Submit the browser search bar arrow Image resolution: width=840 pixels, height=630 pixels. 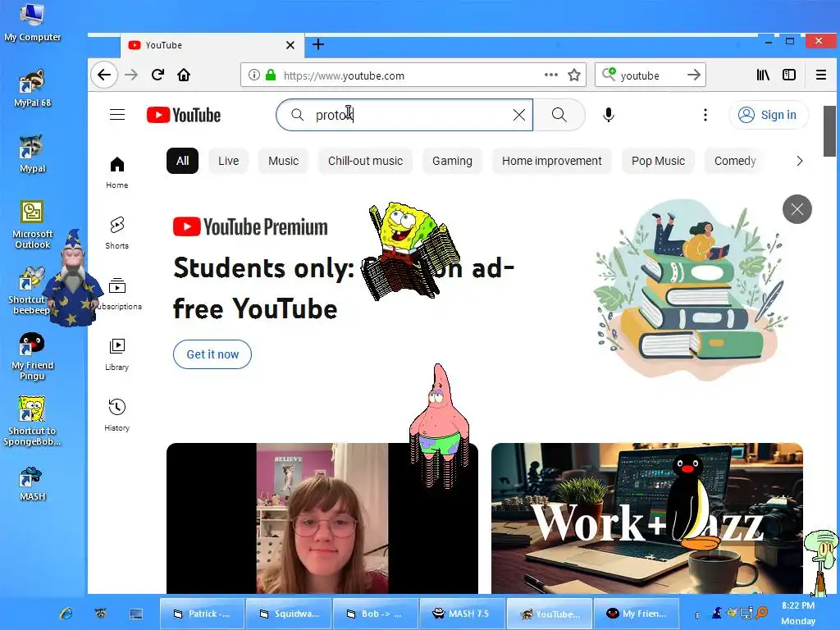pos(694,75)
